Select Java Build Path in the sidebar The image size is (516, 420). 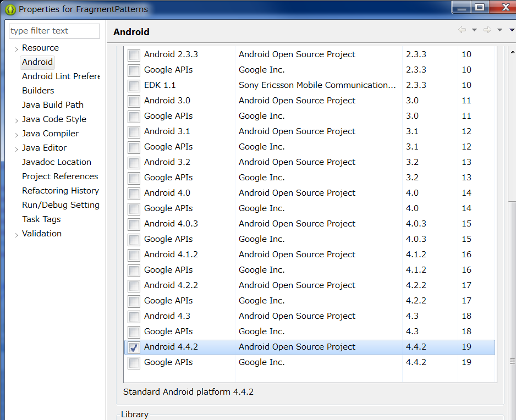coord(53,104)
